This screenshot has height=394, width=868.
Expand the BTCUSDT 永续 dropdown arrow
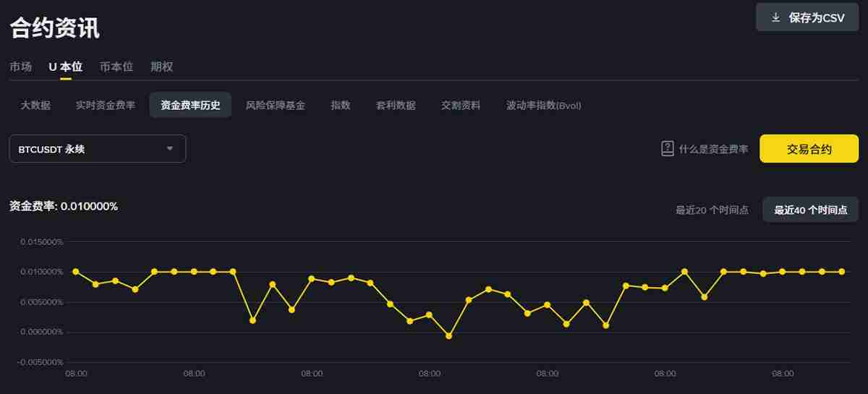coord(170,149)
